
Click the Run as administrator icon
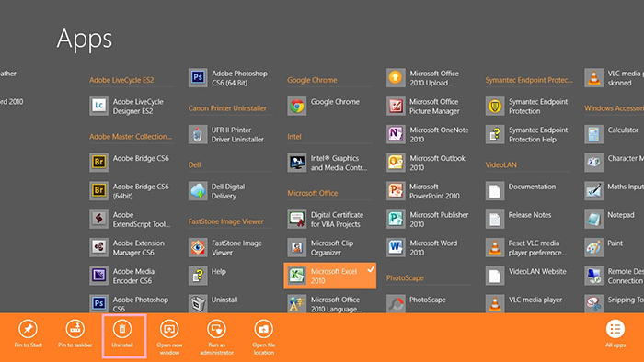pyautogui.click(x=216, y=329)
